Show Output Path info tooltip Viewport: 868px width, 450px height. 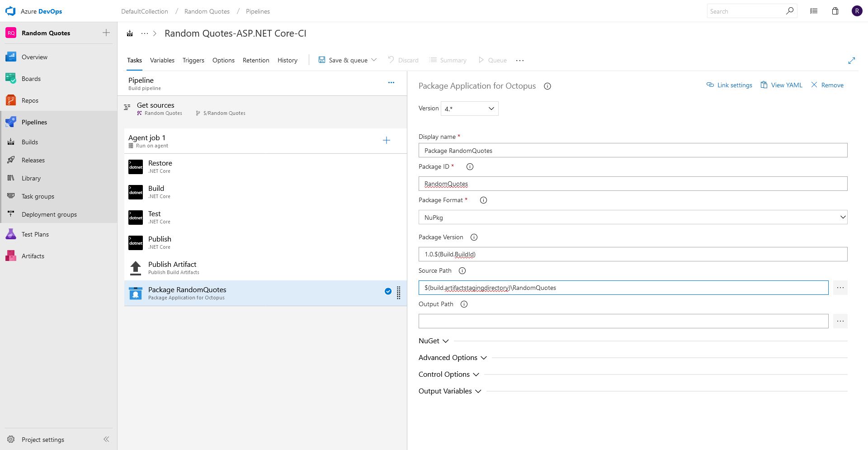point(464,304)
